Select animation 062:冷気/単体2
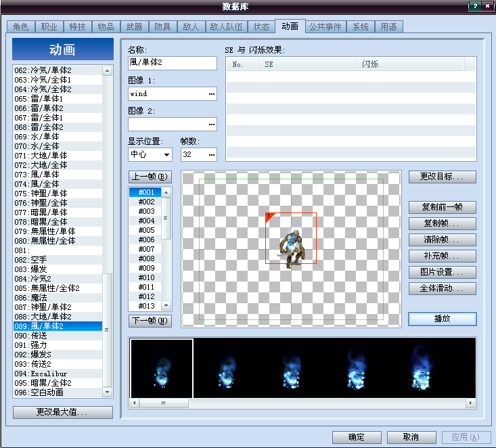 tap(58, 70)
